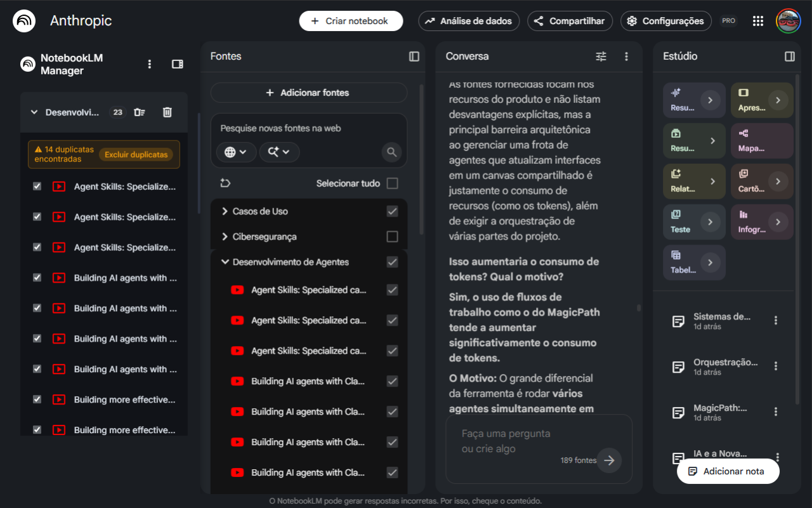Open menu for Sistemas de... note

(x=776, y=321)
